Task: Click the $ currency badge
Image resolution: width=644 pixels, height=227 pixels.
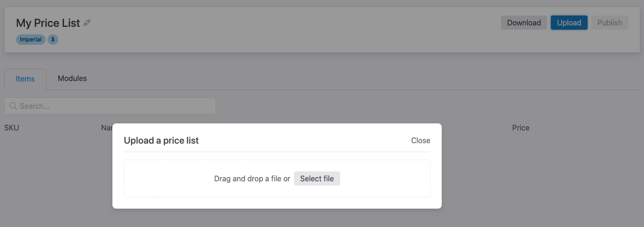Action: 53,40
